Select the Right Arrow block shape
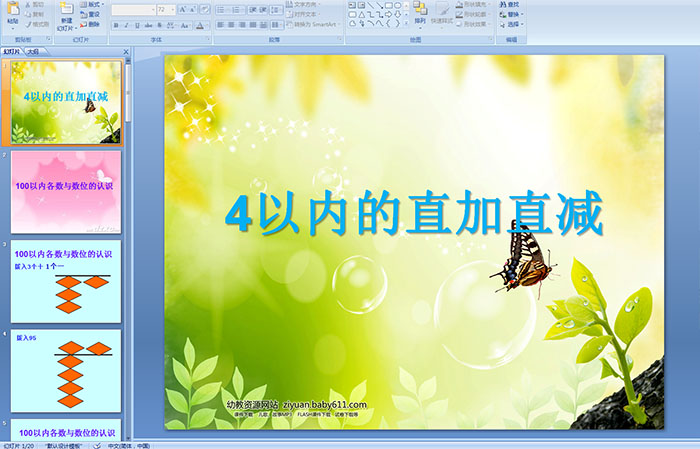Screen dimensions: 700x449 tap(388, 15)
